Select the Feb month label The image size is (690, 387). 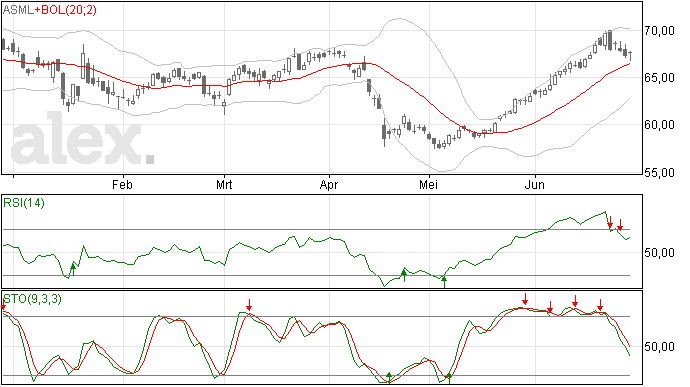pyautogui.click(x=122, y=184)
